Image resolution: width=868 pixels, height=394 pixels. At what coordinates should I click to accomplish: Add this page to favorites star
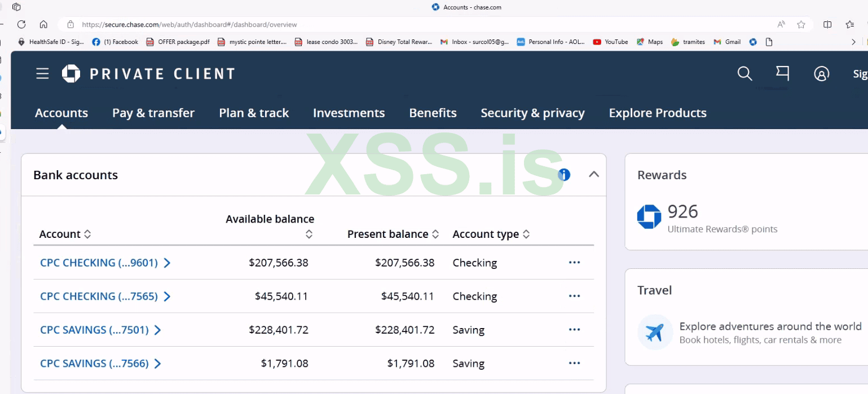coord(801,24)
